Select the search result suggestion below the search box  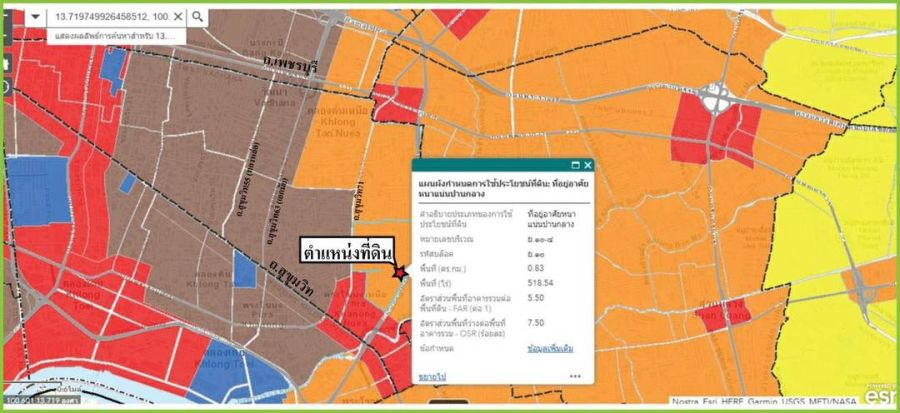(x=110, y=36)
